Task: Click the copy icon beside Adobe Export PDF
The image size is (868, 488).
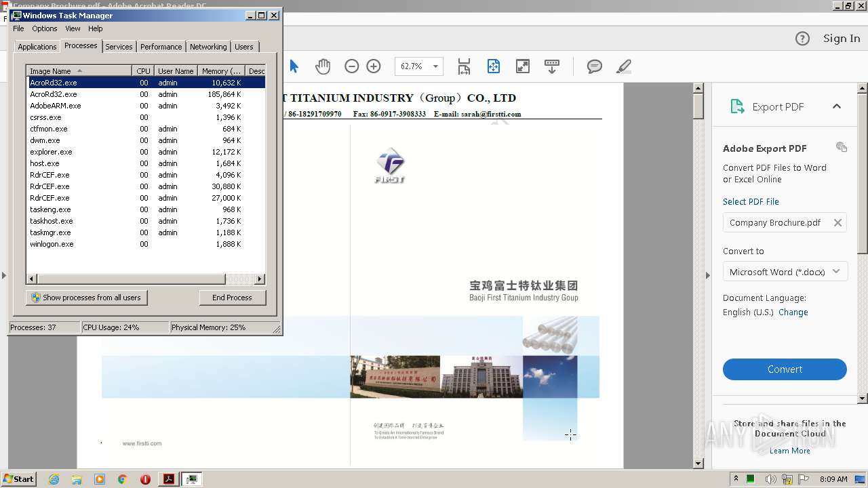Action: [x=842, y=147]
